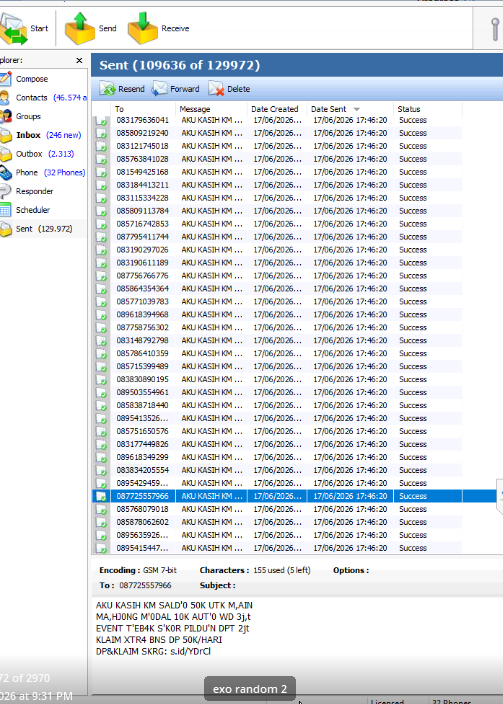
Task: Open the Responder icon in explorer
Action: (5, 191)
